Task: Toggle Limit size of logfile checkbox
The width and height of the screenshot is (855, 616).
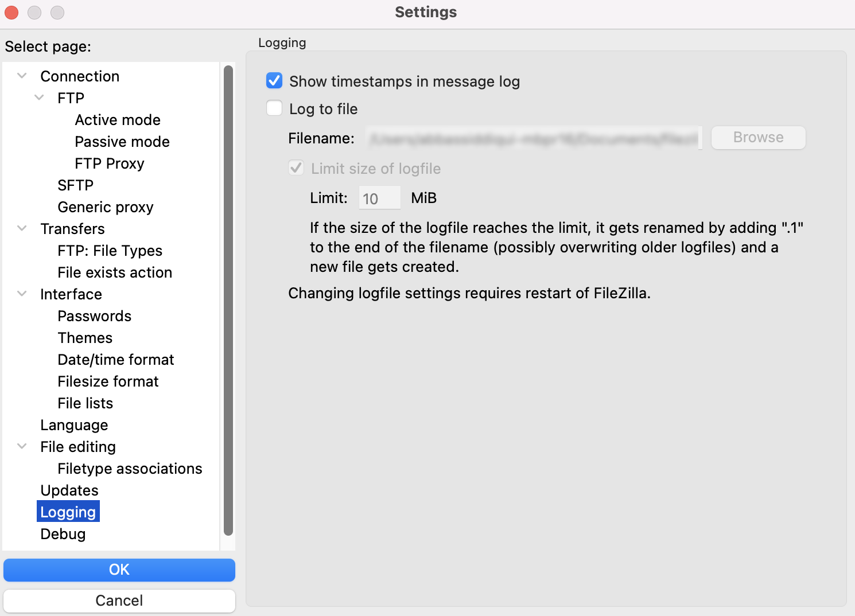Action: [296, 168]
